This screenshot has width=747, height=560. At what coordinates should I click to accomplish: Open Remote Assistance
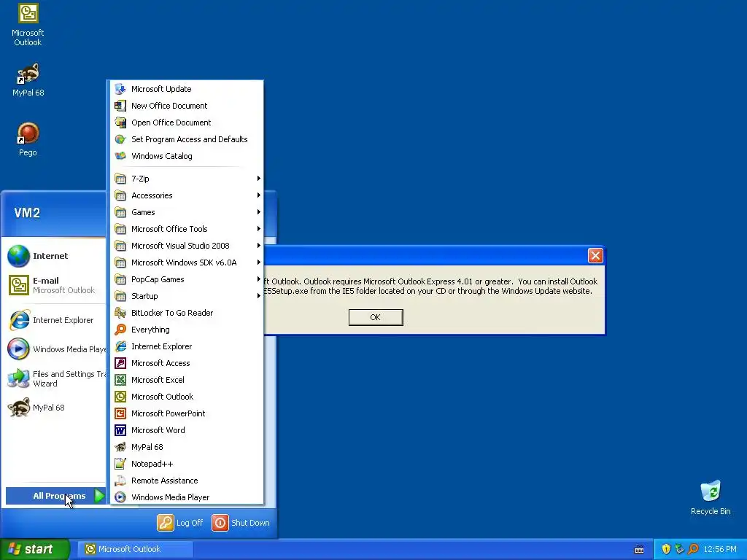point(186,481)
